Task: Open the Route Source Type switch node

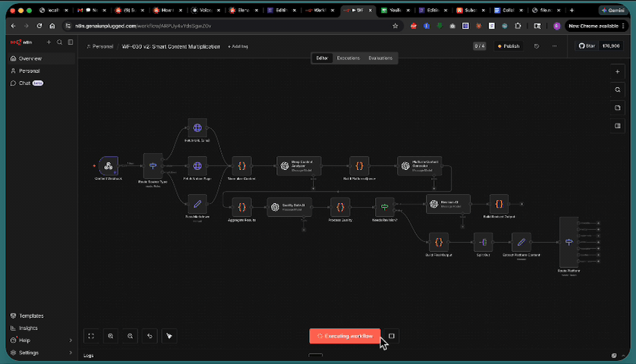Action: tap(153, 166)
